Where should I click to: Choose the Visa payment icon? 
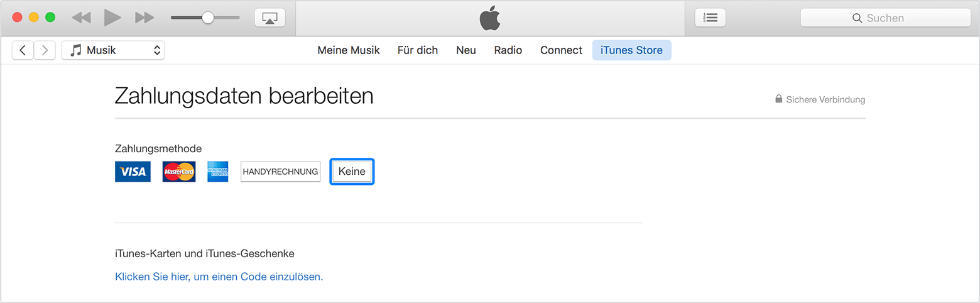[133, 172]
